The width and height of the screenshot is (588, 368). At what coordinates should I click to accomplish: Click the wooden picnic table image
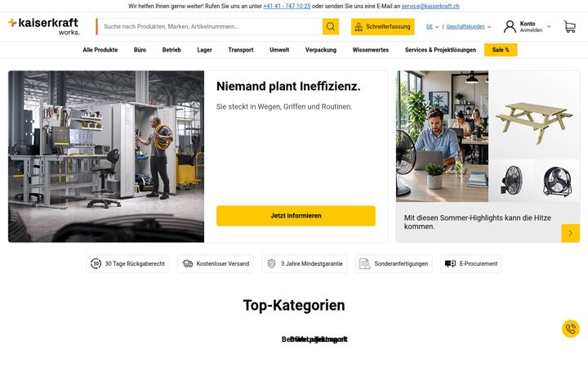tap(534, 122)
